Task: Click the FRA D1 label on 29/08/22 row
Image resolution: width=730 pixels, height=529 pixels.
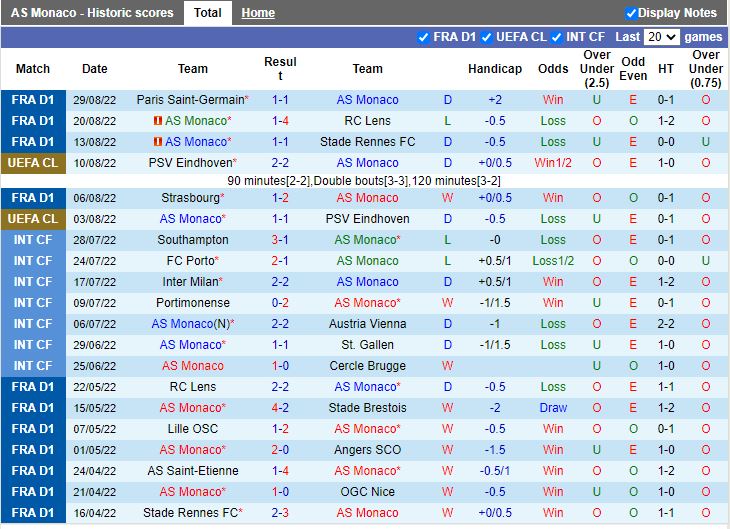Action: pyautogui.click(x=33, y=100)
